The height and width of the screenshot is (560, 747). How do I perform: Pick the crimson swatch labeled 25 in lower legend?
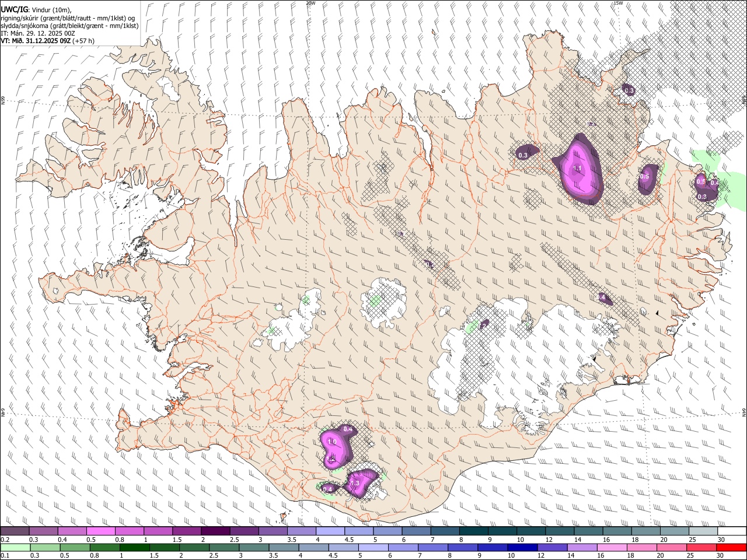tap(701, 547)
